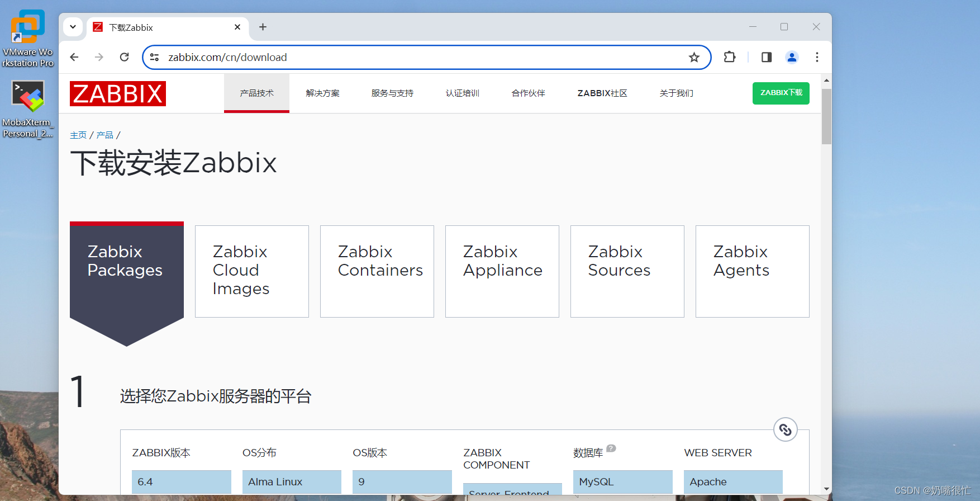This screenshot has height=501, width=980.
Task: Select the Zabbix Agents tab
Action: pos(753,271)
